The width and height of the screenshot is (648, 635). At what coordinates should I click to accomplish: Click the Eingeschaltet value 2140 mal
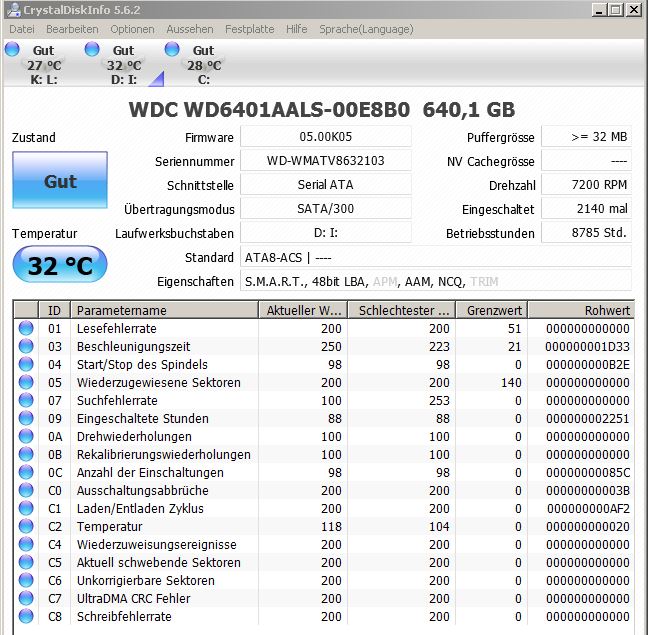[586, 209]
